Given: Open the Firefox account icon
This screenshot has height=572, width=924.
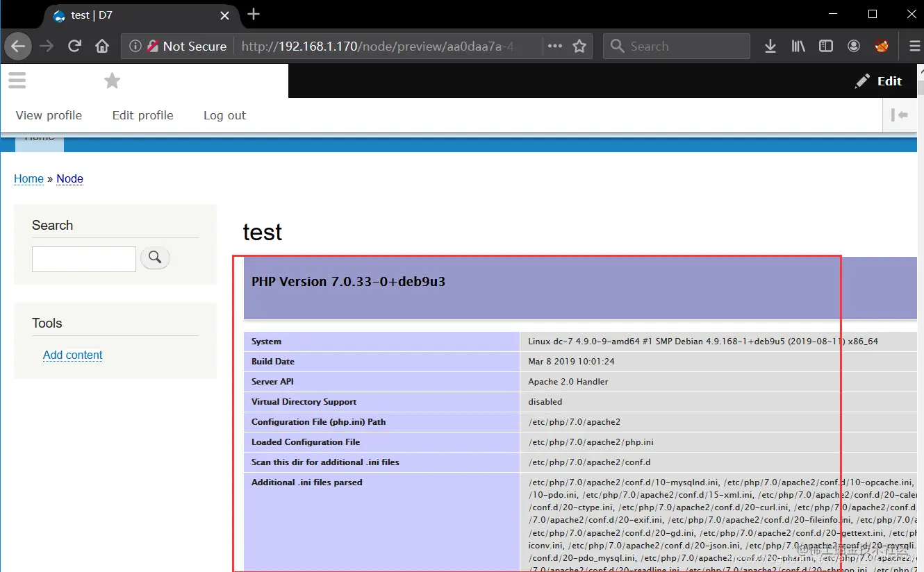Looking at the screenshot, I should click(x=854, y=47).
